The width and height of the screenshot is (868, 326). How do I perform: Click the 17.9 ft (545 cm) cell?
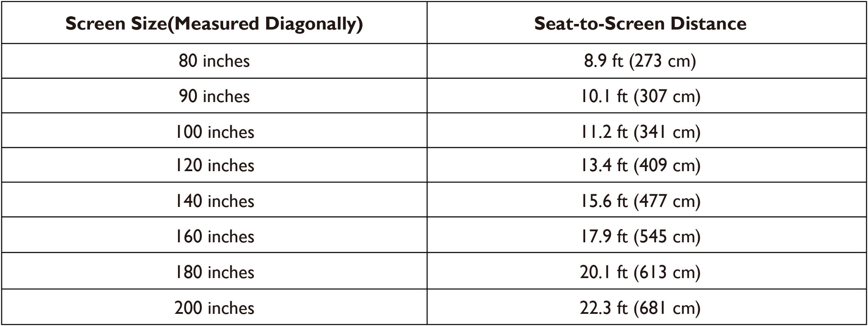[647, 235]
